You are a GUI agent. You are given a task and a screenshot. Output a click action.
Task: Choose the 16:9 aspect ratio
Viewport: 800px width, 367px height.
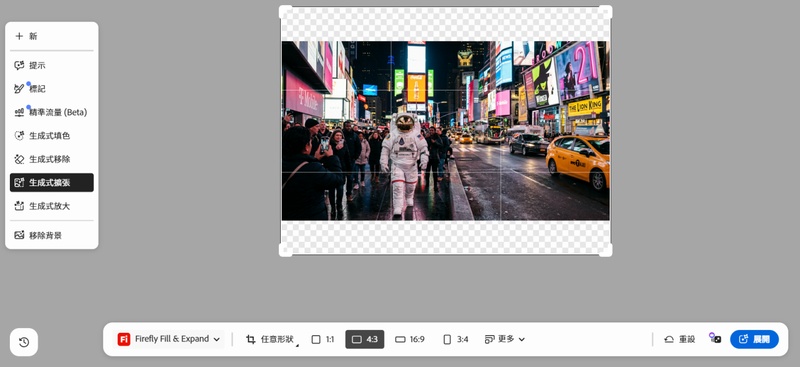tap(410, 339)
